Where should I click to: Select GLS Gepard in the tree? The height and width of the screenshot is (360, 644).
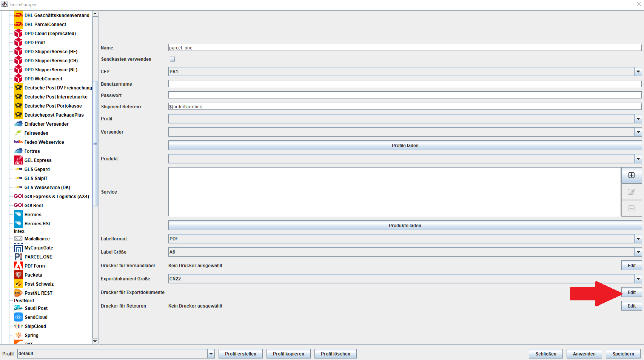coord(37,169)
